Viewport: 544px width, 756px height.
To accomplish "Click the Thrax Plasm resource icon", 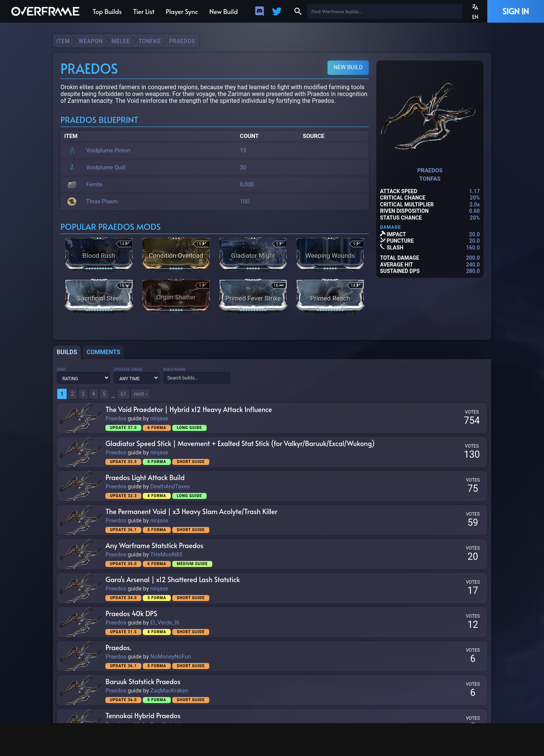I will (x=72, y=201).
